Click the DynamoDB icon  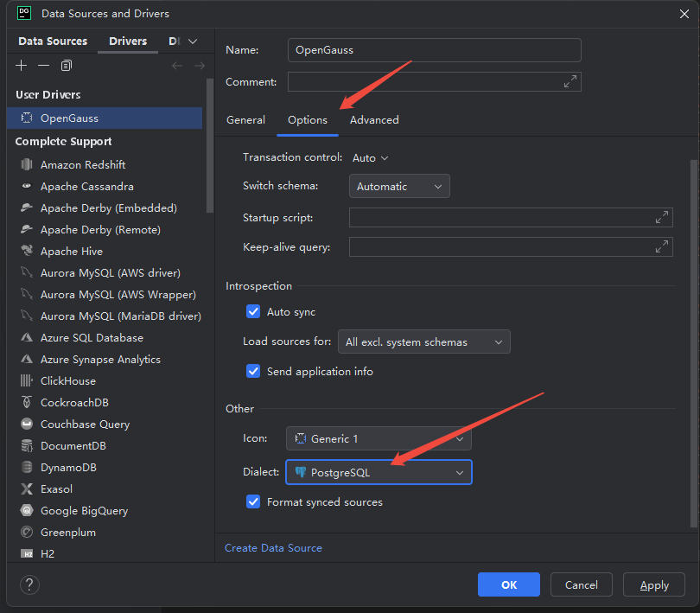point(27,467)
